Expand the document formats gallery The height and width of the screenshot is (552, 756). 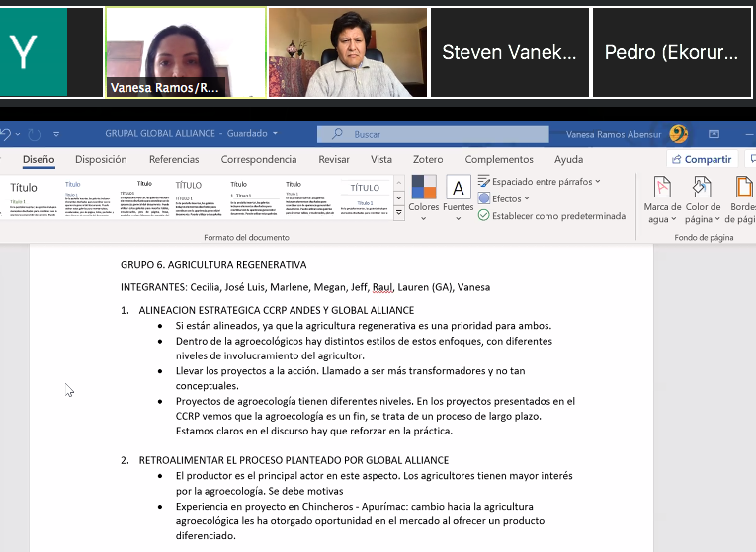[x=399, y=212]
